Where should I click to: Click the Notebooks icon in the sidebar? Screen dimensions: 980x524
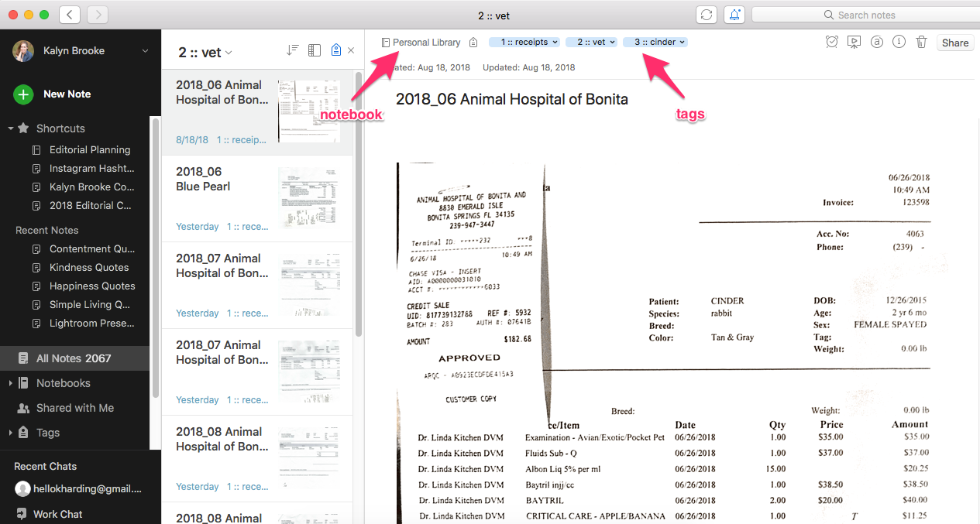pyautogui.click(x=23, y=383)
